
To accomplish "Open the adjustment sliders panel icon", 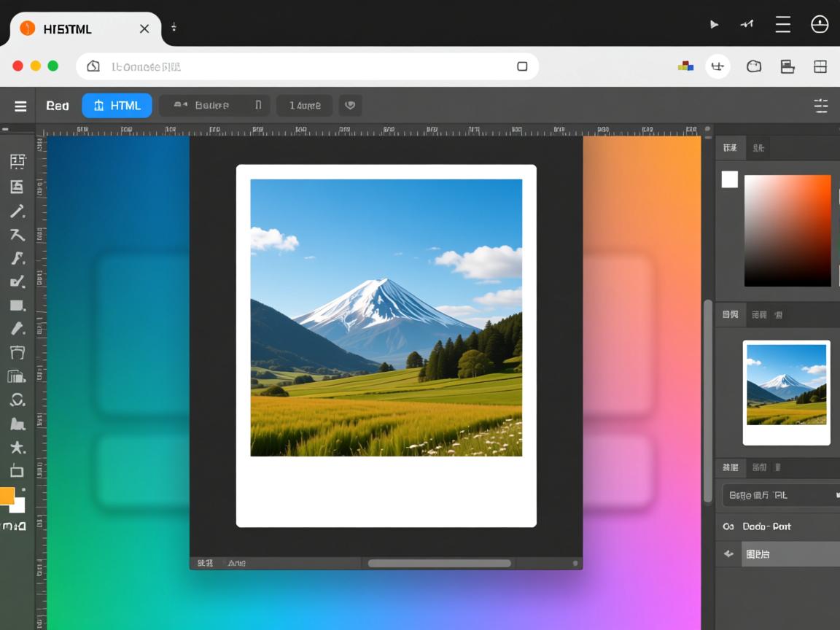I will 820,106.
